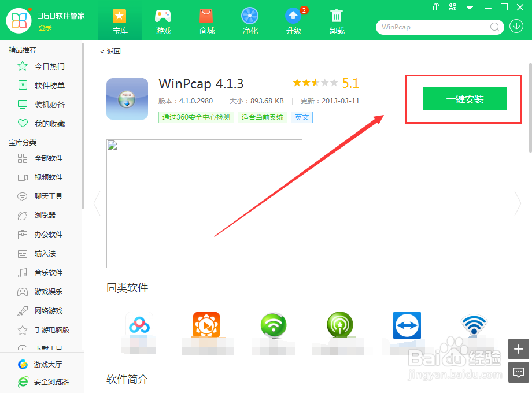Screen dimensions: 532x393
Task: Click the gift box icon in title bar
Action: point(437,7)
